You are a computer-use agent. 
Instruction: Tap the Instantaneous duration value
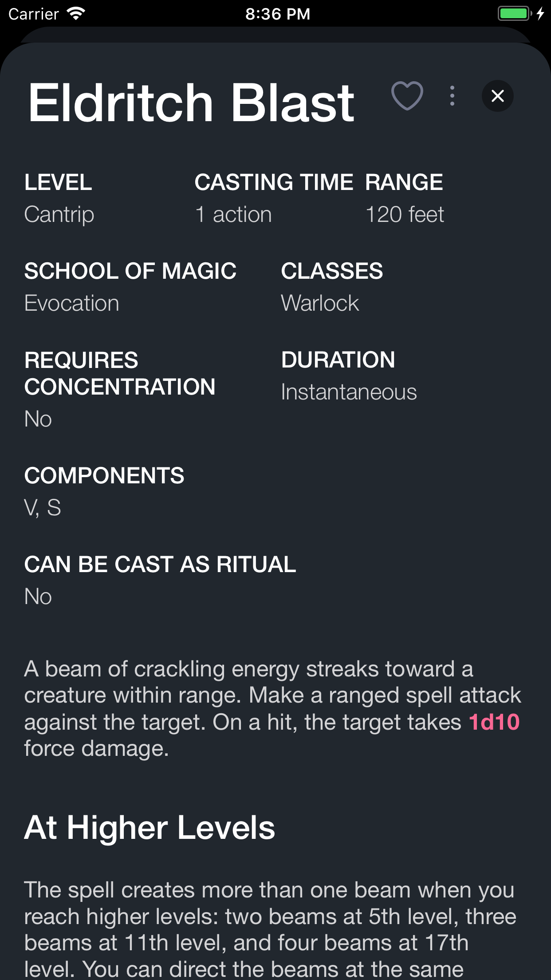[349, 392]
